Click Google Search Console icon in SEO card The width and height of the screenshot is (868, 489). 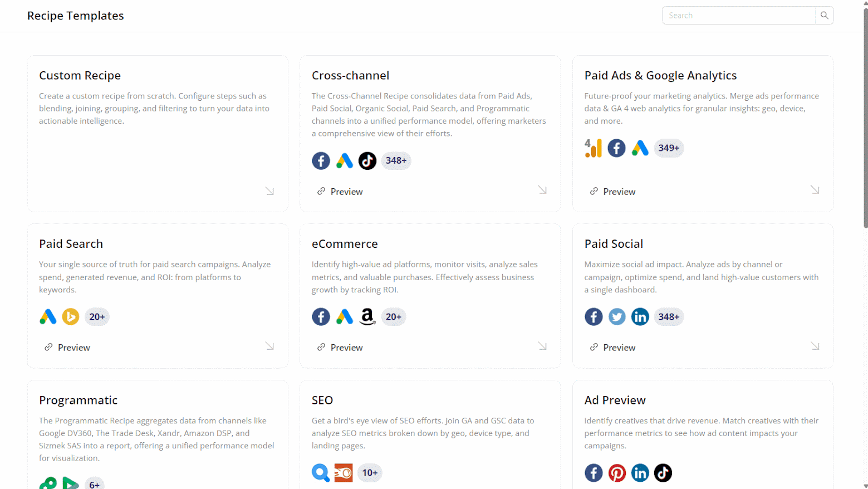coord(321,473)
